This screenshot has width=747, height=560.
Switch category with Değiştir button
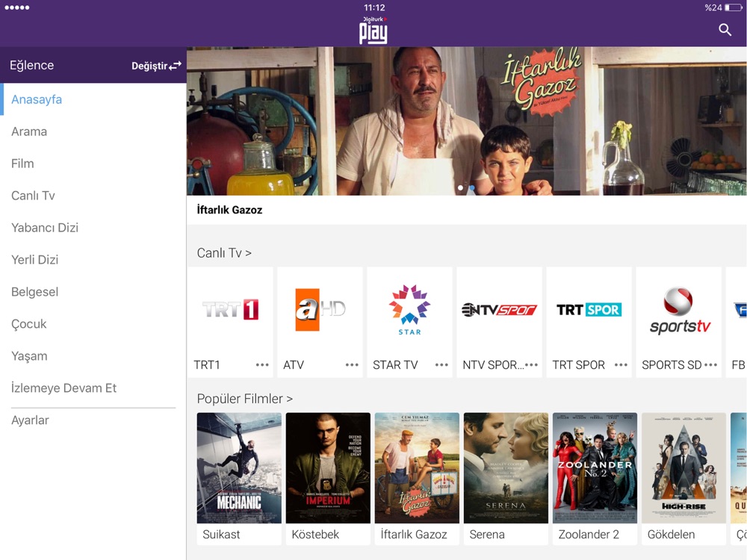pyautogui.click(x=156, y=66)
